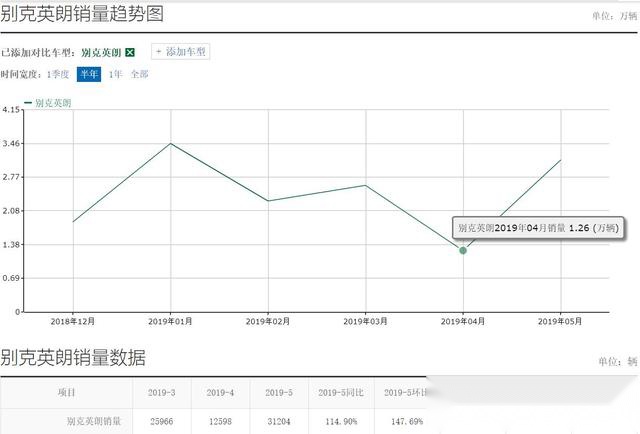
Task: Click the 单位: 万辆 label
Action: [x=615, y=16]
